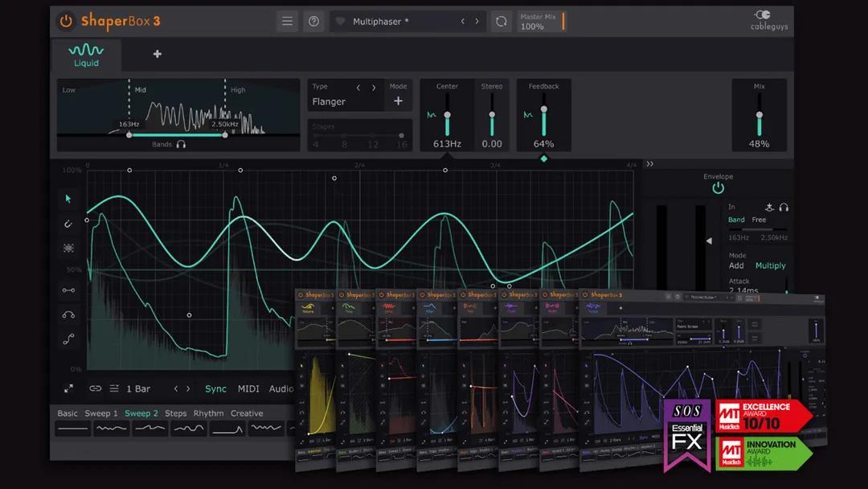868x489 pixels.
Task: Go to the next preset
Action: point(477,21)
